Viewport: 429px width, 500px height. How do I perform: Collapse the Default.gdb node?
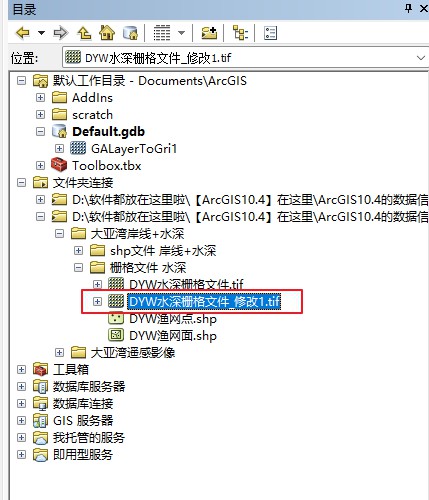pos(40,131)
